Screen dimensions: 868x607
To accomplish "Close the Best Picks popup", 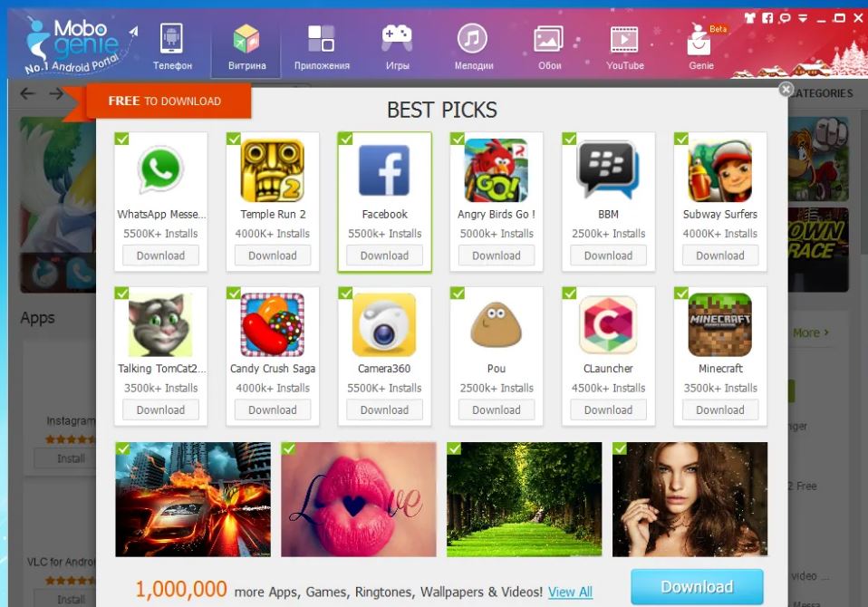I will click(786, 89).
